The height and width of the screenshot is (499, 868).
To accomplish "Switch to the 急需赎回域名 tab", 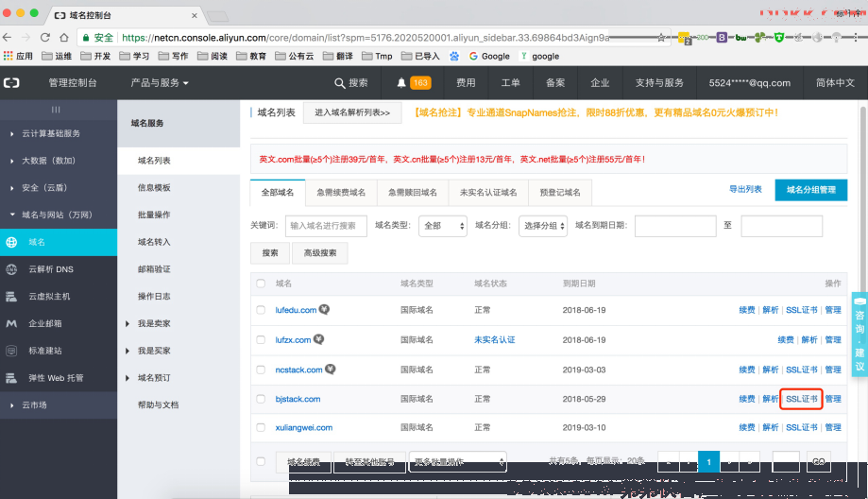I will point(413,193).
